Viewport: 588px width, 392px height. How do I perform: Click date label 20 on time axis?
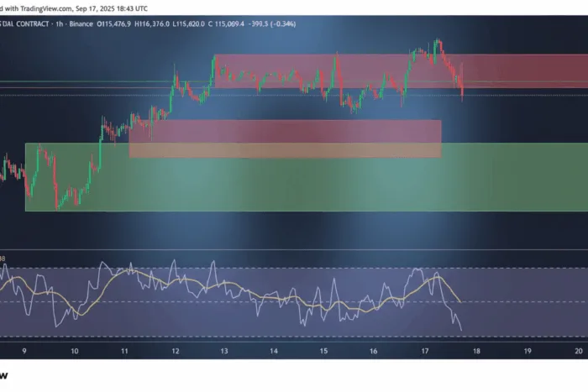point(579,351)
